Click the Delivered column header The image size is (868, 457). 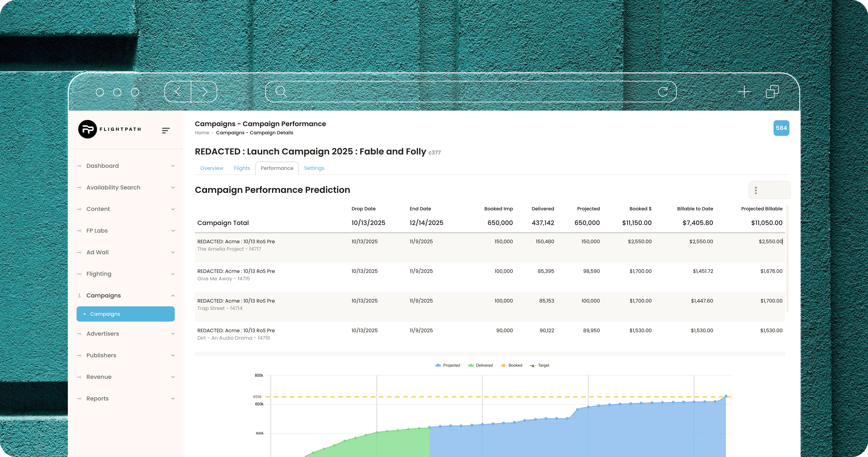tap(542, 209)
